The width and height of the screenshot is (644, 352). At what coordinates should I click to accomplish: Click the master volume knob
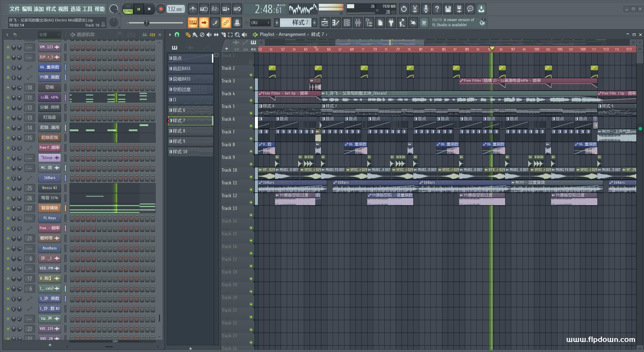tap(114, 9)
